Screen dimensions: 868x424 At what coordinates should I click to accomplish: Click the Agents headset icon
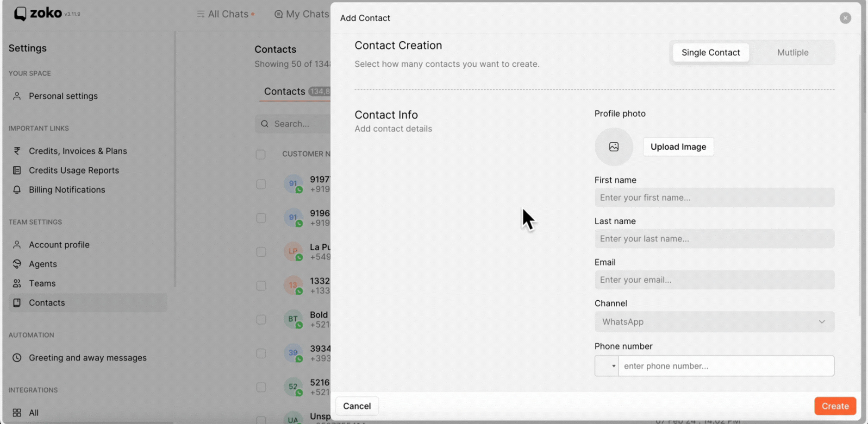[17, 264]
